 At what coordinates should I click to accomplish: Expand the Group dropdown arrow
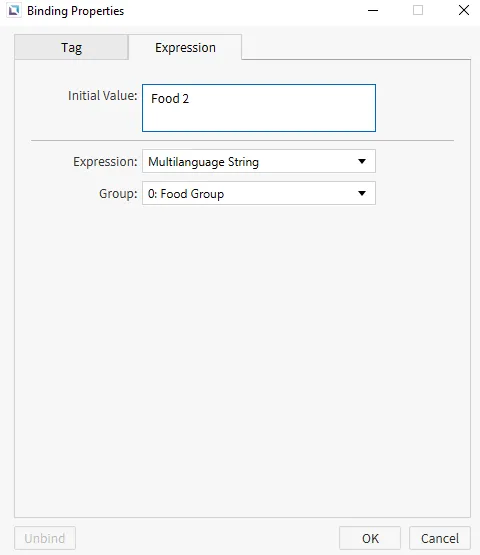362,193
